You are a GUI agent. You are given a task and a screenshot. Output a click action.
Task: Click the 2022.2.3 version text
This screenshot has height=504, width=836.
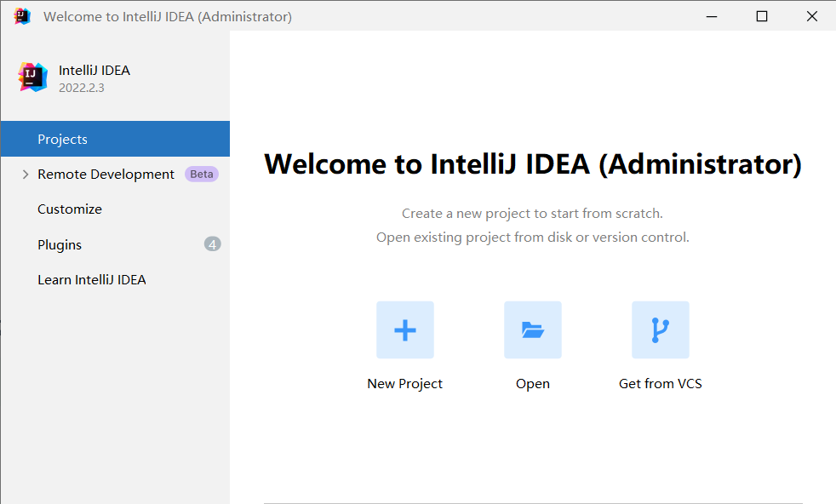pyautogui.click(x=82, y=88)
